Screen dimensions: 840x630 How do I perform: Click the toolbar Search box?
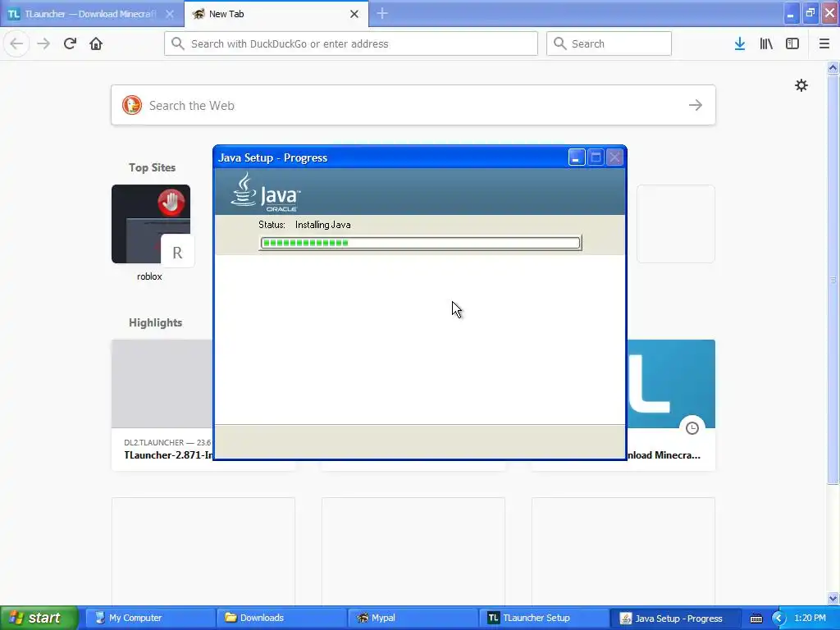point(609,43)
